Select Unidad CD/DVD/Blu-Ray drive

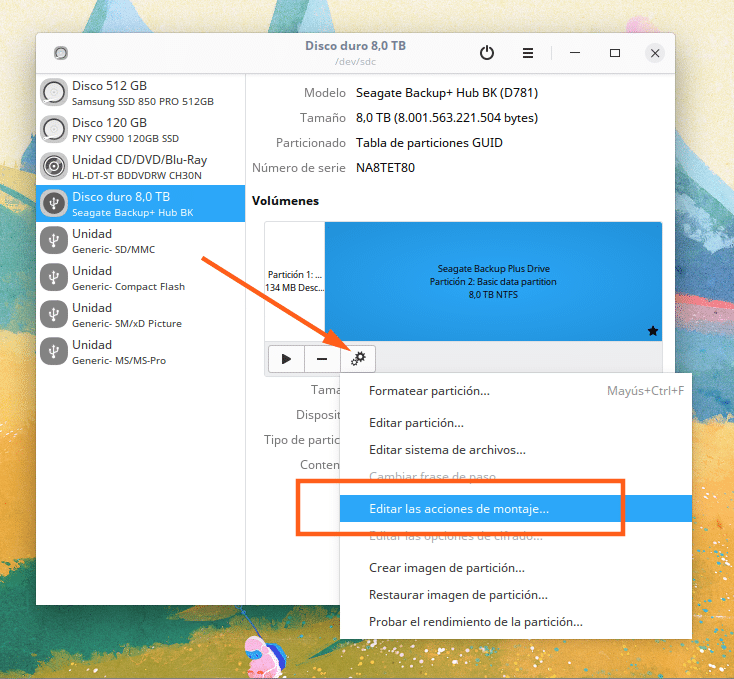(140, 167)
